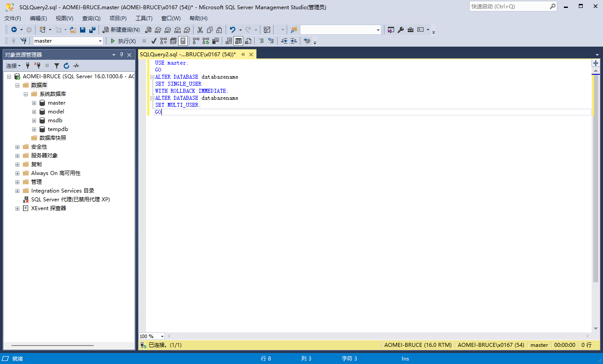Click the Cut scissors icon
Screen dimensions: 603x364
click(200, 30)
